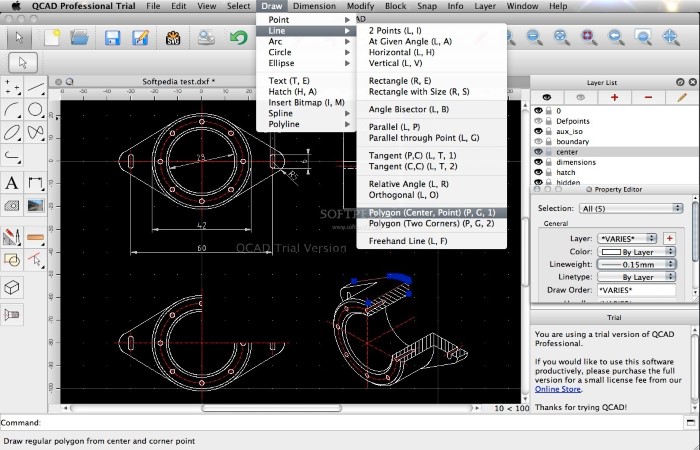Open the Dimension menu in menu bar
This screenshot has width=700, height=450.
coord(314,6)
